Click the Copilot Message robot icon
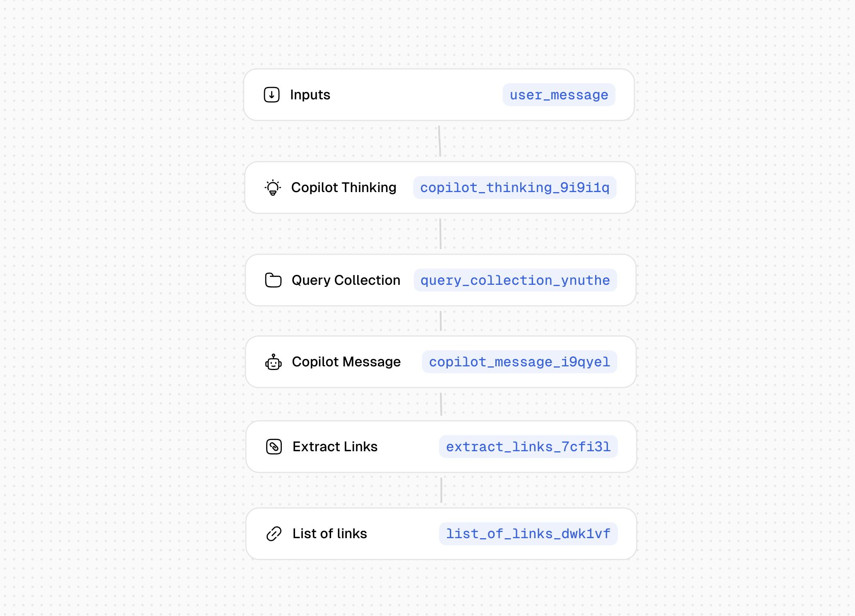Screen dimensions: 855x616 (274, 362)
